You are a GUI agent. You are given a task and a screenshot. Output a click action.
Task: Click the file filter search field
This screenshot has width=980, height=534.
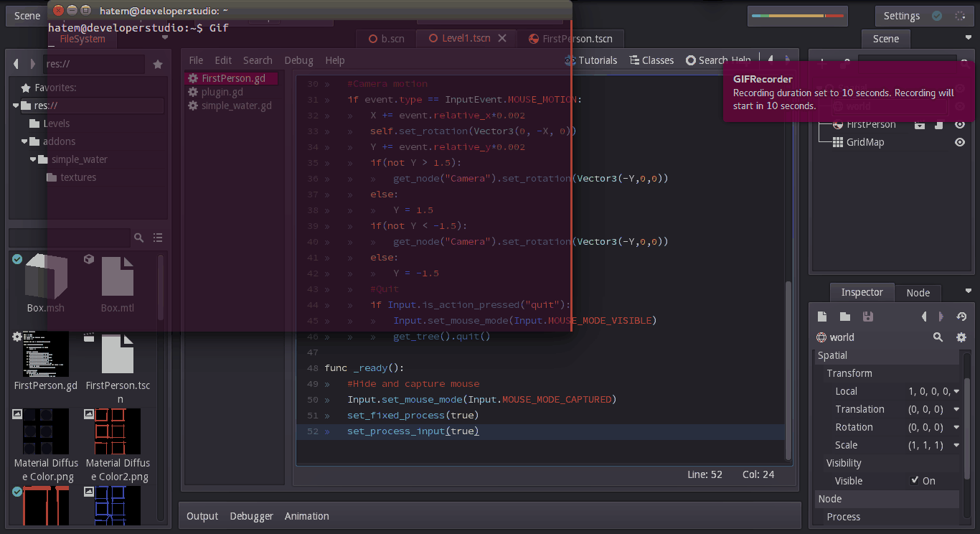pyautogui.click(x=70, y=238)
